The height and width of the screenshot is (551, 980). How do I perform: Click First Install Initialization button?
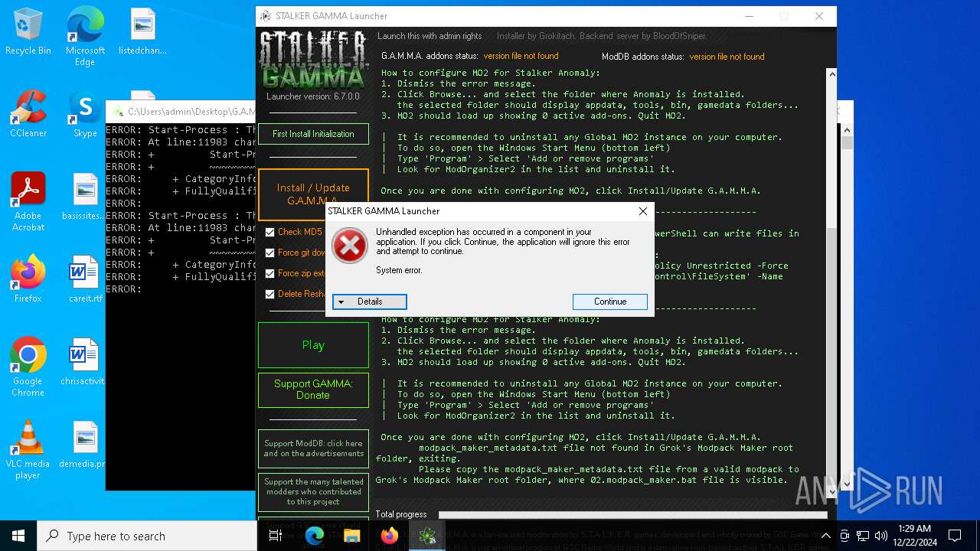tap(313, 134)
